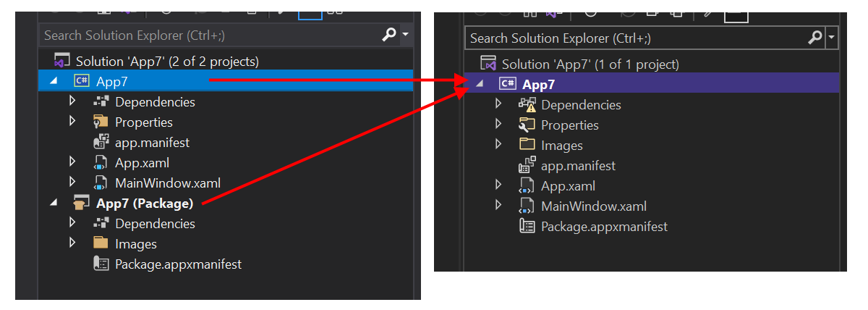Click App.xaml icon in right panel
Screen dimensions: 868x310
tap(527, 186)
